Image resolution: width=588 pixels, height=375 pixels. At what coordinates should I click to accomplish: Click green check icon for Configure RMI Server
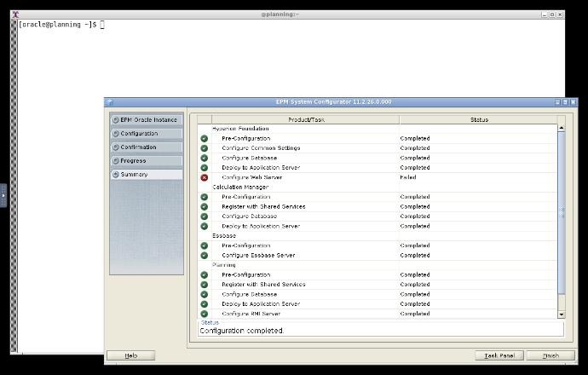tap(204, 314)
